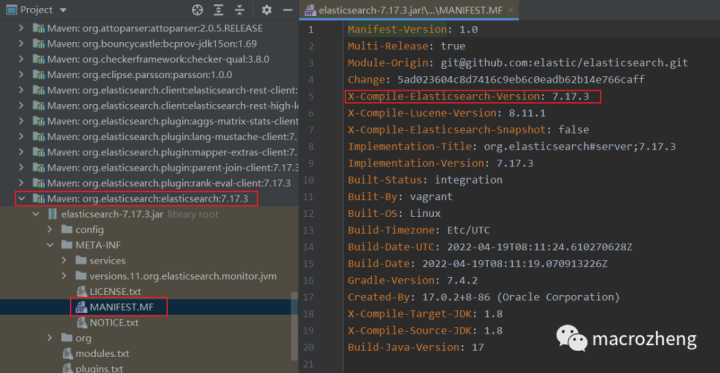Image resolution: width=720 pixels, height=373 pixels.
Task: Click Gradle-Version 7.4.2 value
Action: 462,280
